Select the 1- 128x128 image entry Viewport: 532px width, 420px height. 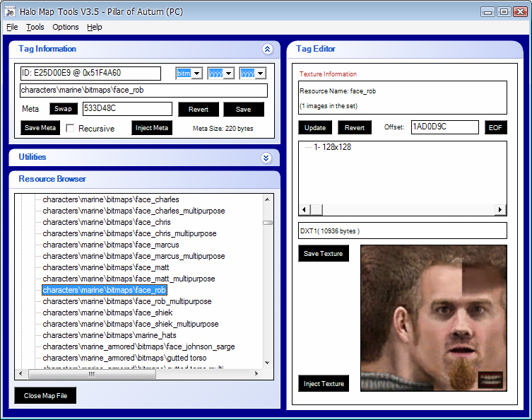[332, 147]
